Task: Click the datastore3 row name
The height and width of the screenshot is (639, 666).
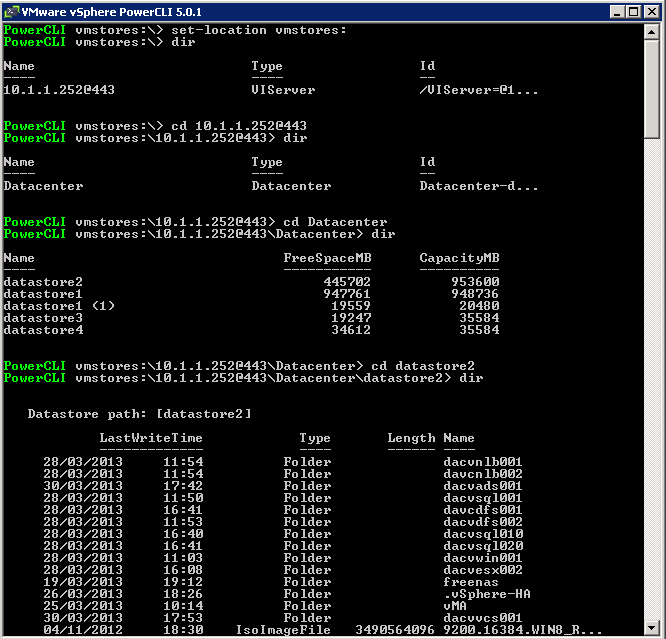Action: [43, 317]
